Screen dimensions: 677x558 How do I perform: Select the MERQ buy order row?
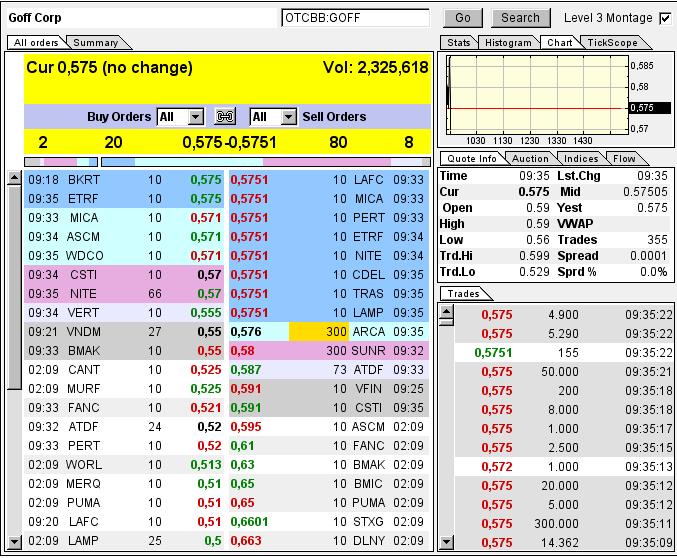click(x=124, y=484)
